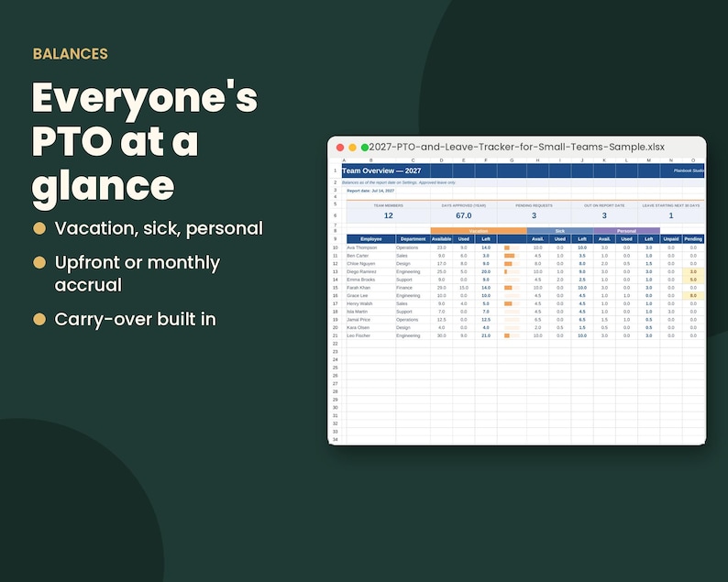The height and width of the screenshot is (582, 728).
Task: Select the Ava Thompson employee cell
Action: 371,247
